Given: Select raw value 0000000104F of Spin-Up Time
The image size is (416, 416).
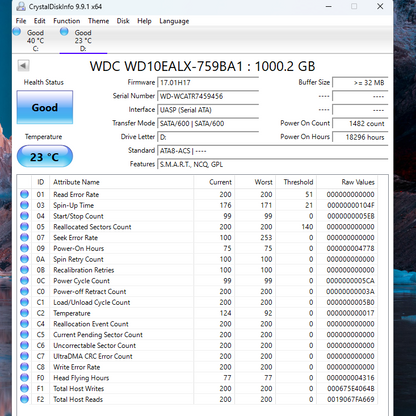Looking at the screenshot, I should click(x=351, y=205).
